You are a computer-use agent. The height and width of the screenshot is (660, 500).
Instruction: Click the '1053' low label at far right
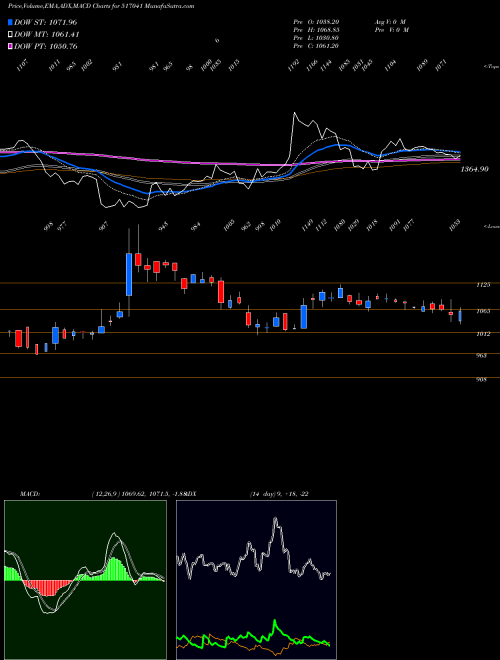455,225
